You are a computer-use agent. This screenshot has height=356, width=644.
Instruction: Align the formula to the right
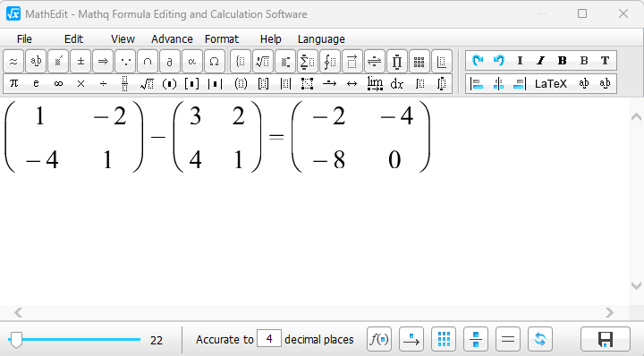point(520,84)
